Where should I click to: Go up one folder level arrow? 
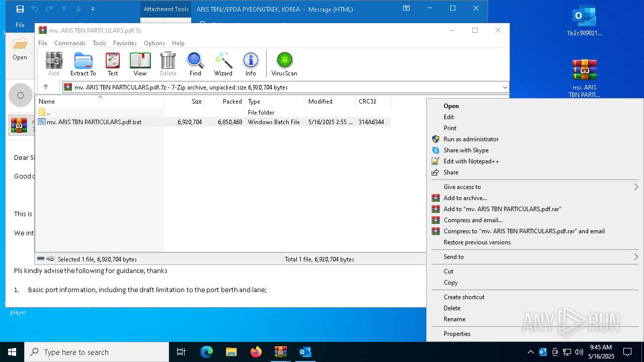point(46,87)
